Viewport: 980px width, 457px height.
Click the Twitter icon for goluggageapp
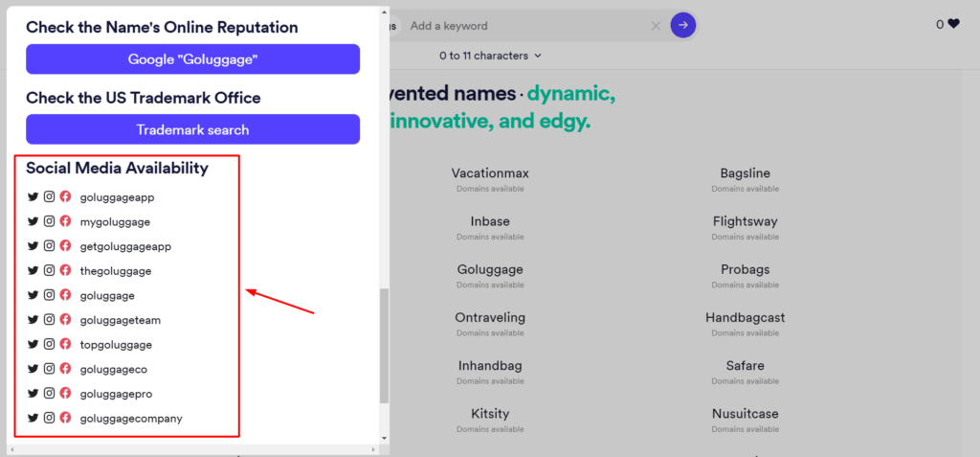tap(33, 196)
